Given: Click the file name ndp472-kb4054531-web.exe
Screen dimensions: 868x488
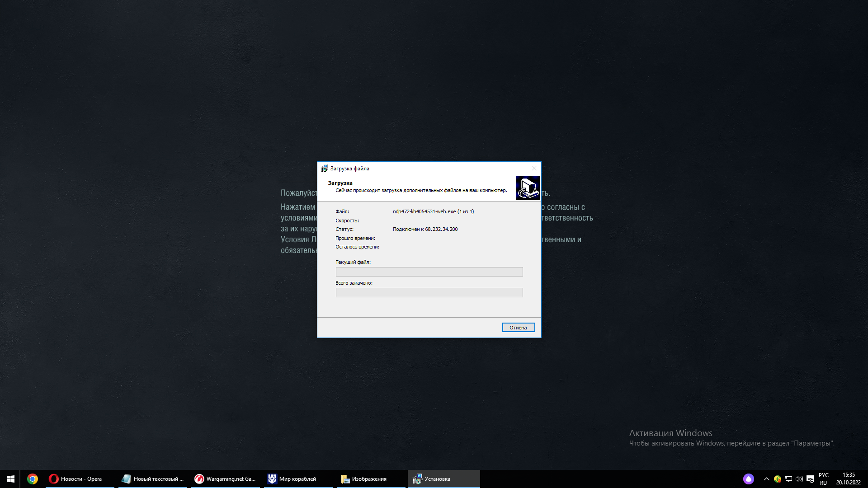Looking at the screenshot, I should click(424, 211).
